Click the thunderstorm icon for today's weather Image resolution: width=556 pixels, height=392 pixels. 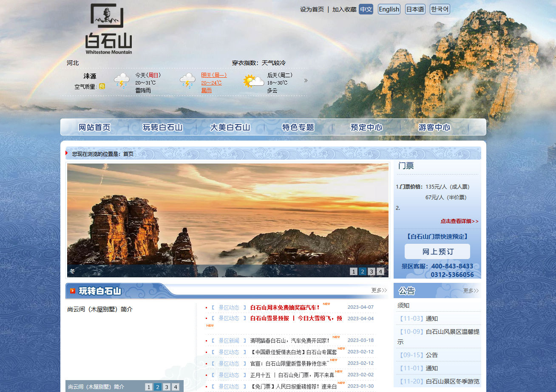coord(122,81)
